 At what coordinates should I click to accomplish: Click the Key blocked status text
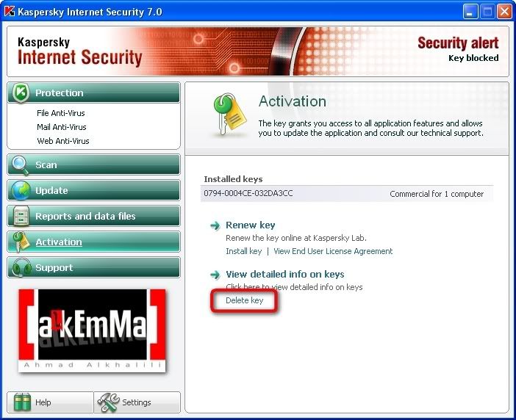(x=473, y=58)
